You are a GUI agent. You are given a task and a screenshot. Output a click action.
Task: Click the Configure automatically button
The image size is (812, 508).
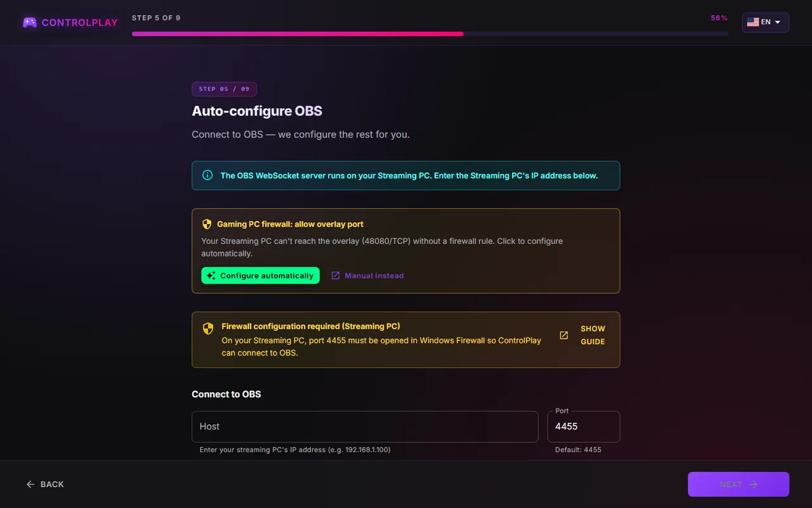(x=260, y=276)
